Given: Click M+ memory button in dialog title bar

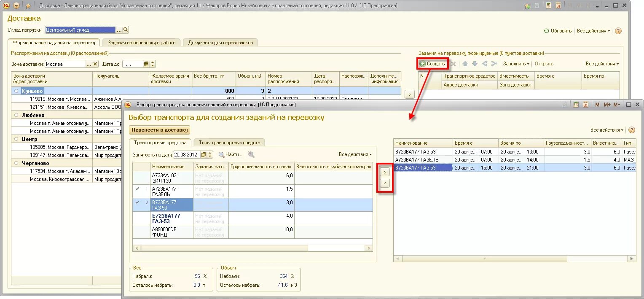Looking at the screenshot, I should (x=607, y=105).
